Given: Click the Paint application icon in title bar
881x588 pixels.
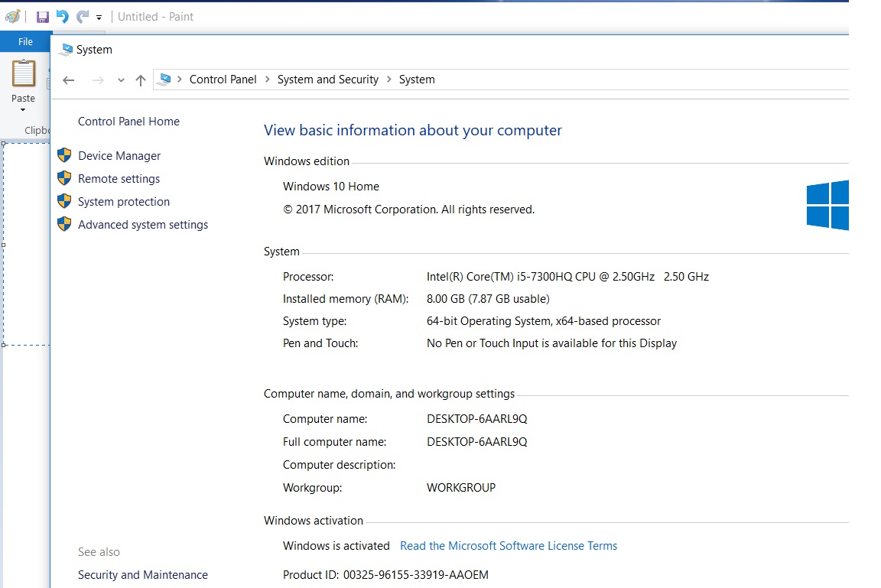Looking at the screenshot, I should pos(12,16).
